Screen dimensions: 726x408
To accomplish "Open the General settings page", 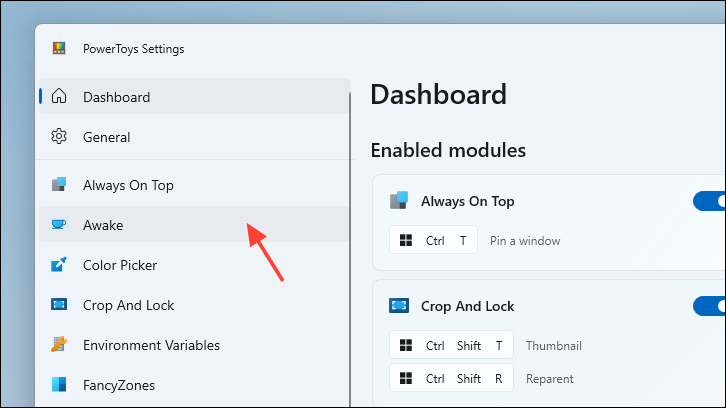I will pyautogui.click(x=194, y=137).
